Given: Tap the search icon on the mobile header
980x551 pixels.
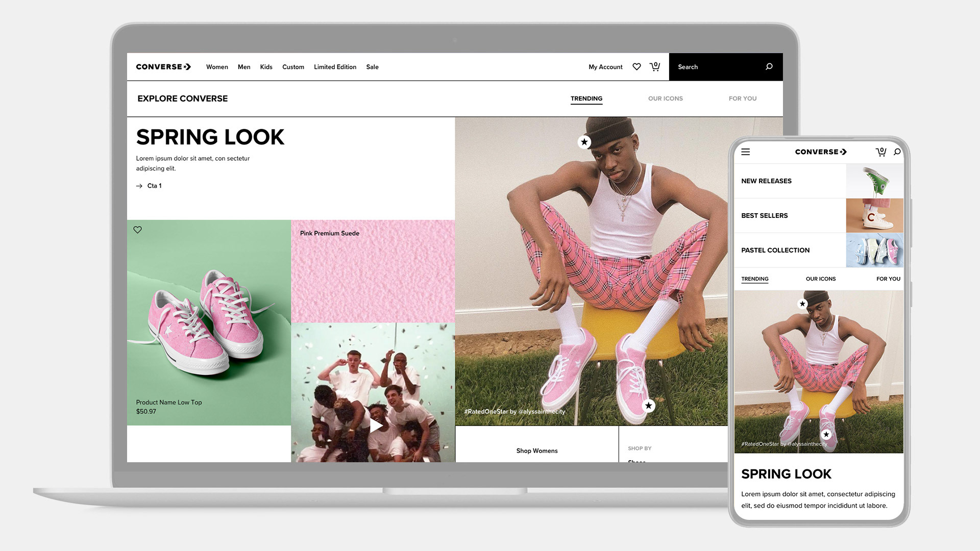Looking at the screenshot, I should (x=897, y=152).
